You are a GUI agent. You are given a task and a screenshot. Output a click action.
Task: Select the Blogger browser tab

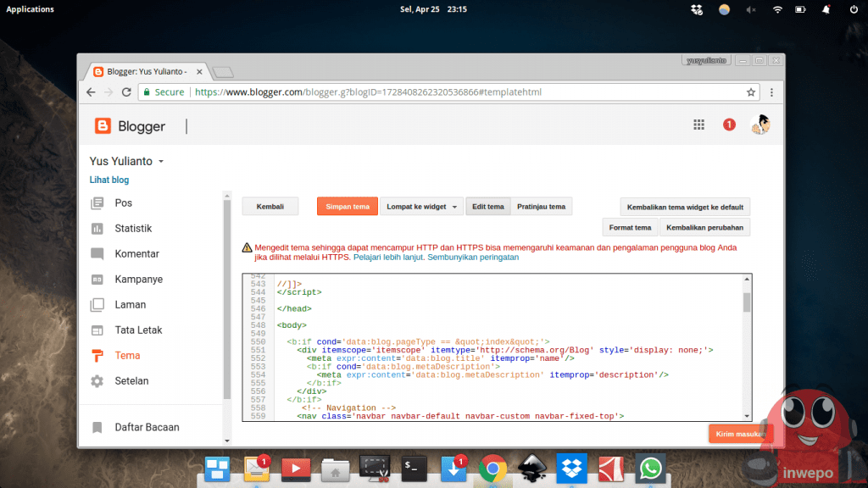point(144,72)
